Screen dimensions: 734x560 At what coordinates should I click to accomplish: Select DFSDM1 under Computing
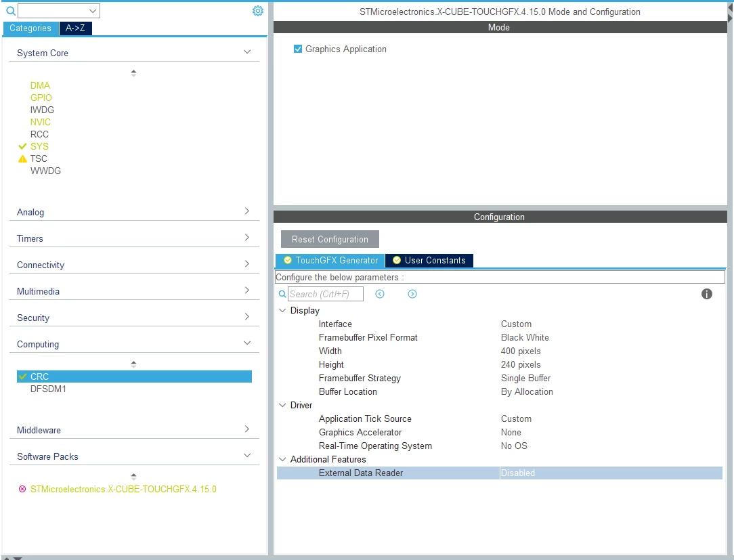tap(48, 389)
